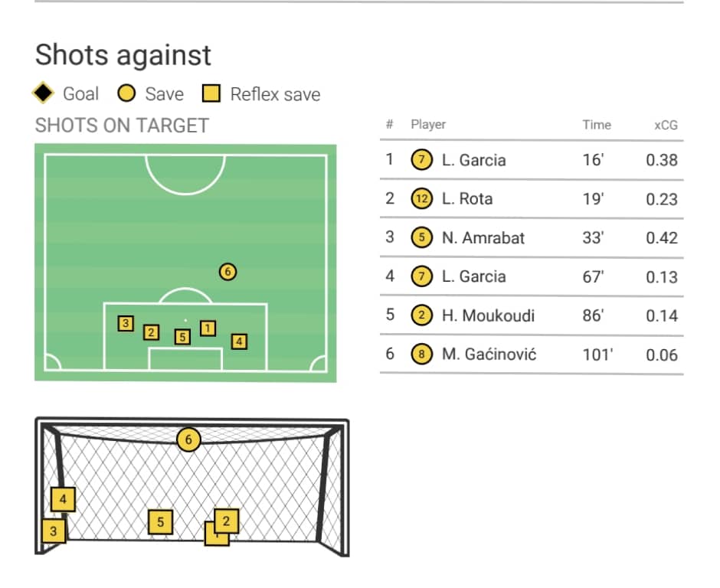The image size is (720, 588).
Task: Click shot marker 1 on the pitch map
Action: (208, 328)
